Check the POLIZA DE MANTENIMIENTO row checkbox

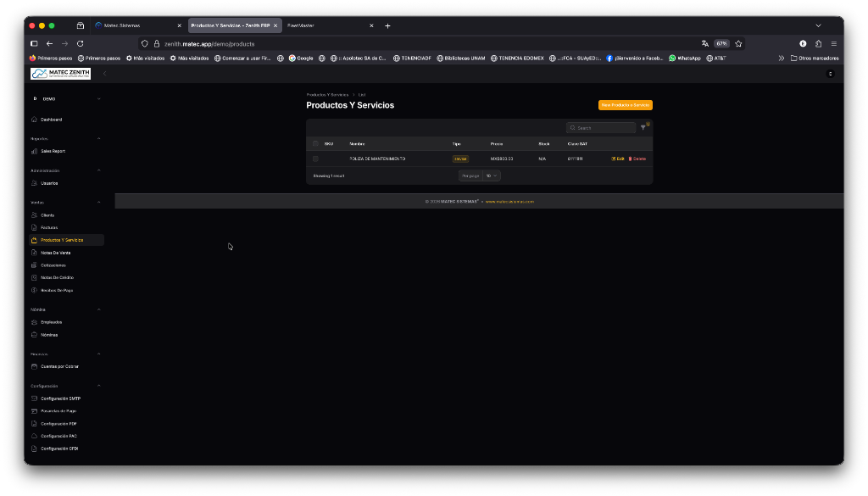coord(315,159)
